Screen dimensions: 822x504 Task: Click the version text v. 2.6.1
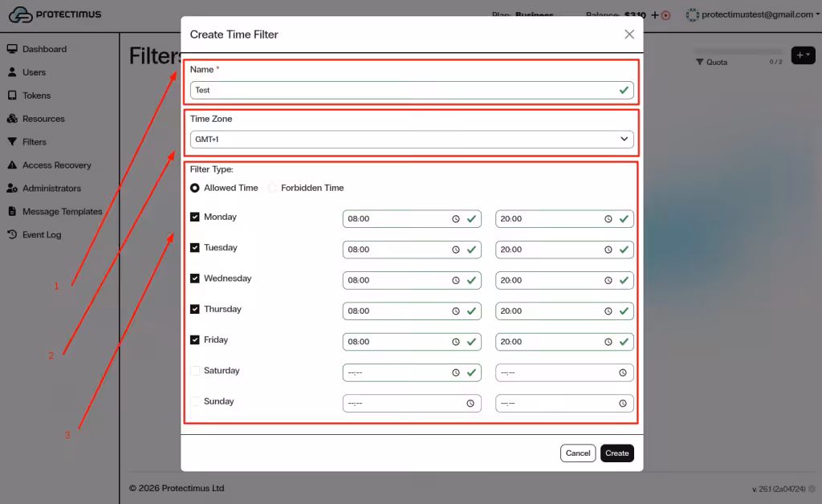pyautogui.click(x=779, y=489)
